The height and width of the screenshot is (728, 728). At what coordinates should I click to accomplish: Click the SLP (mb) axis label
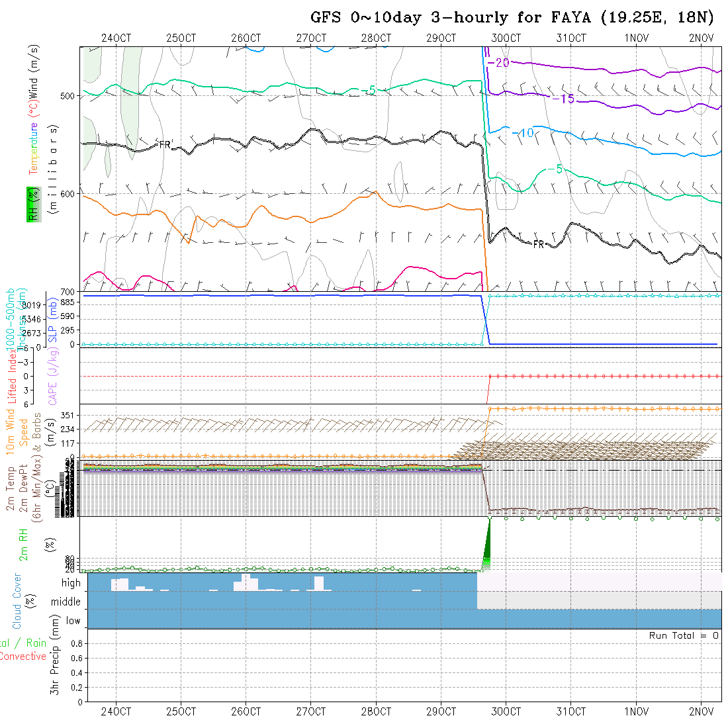(52, 320)
